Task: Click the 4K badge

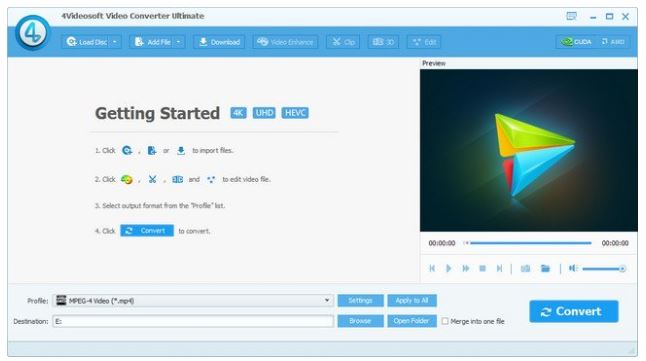Action: (238, 113)
